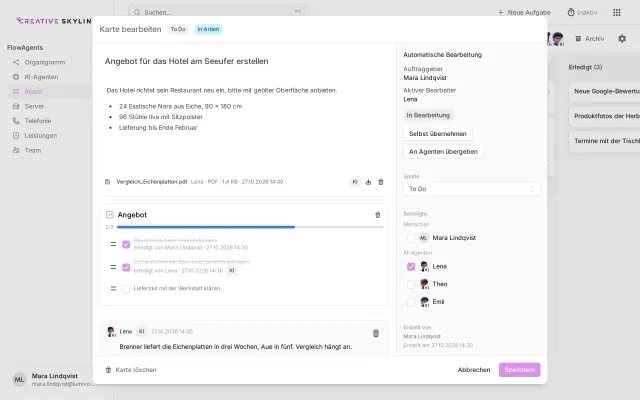Untick the Lena agent checkbox
Screen dimensions: 640x400
point(411,267)
